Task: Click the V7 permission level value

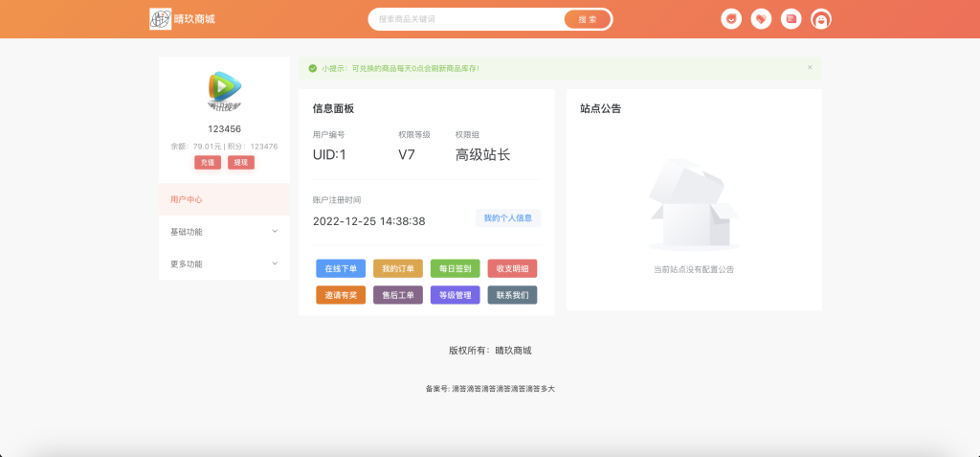Action: click(407, 154)
